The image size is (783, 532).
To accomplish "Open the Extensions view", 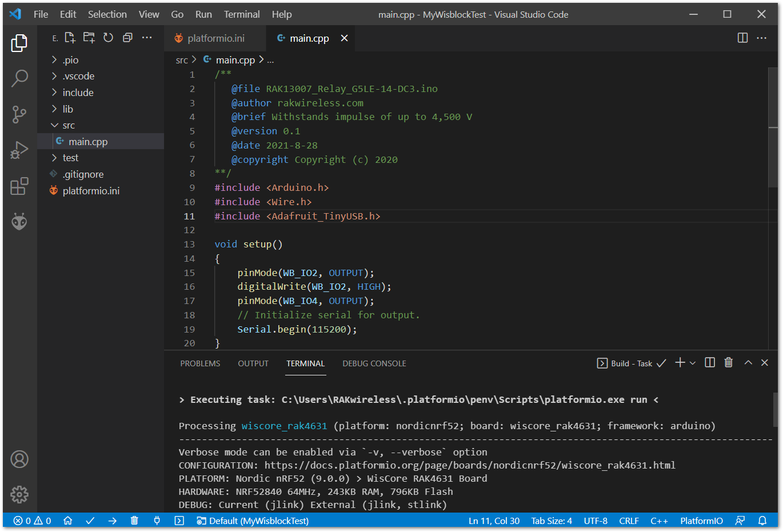I will coord(19,186).
